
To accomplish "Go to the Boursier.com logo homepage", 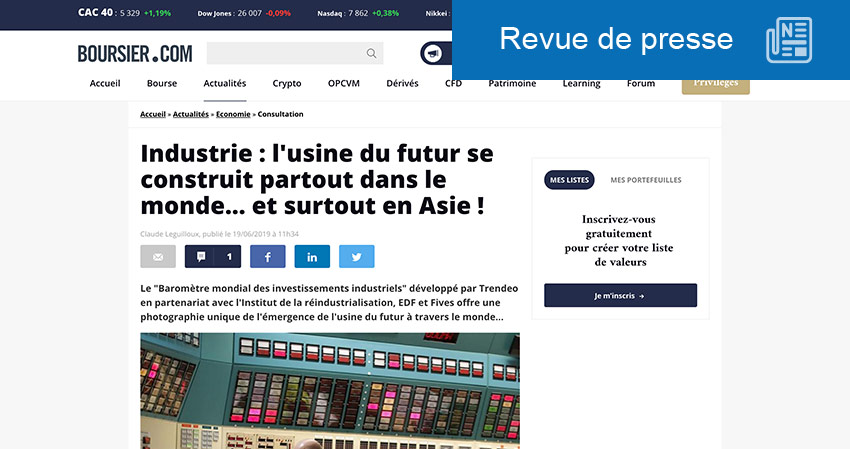I will (x=135, y=54).
